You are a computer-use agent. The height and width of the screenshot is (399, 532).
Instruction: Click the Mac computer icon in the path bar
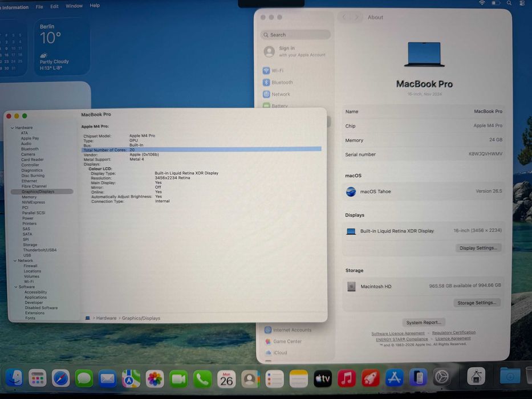pyautogui.click(x=88, y=318)
